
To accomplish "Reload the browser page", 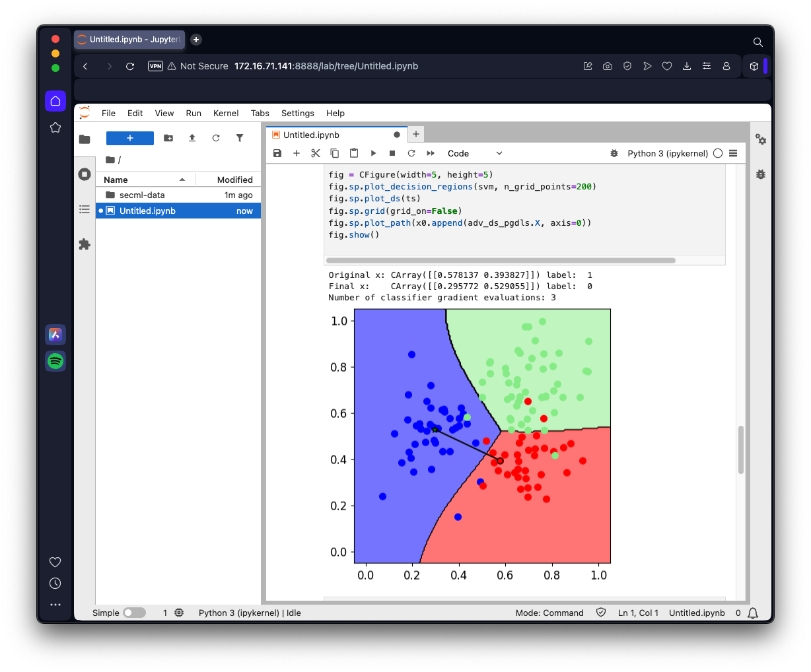I will click(130, 66).
